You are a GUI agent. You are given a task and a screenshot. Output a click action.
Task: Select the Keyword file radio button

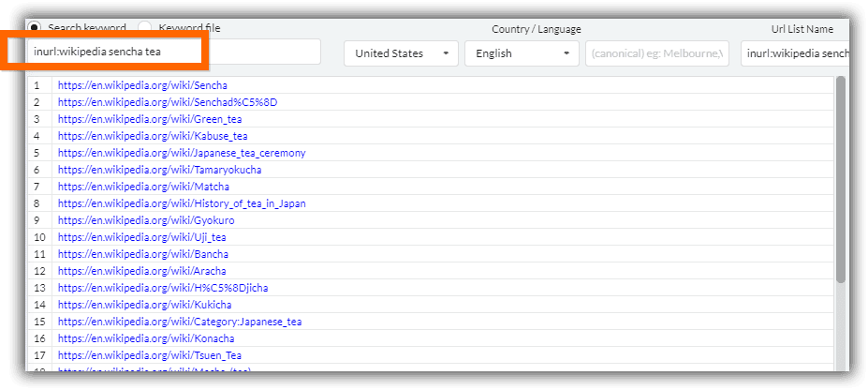click(x=144, y=28)
